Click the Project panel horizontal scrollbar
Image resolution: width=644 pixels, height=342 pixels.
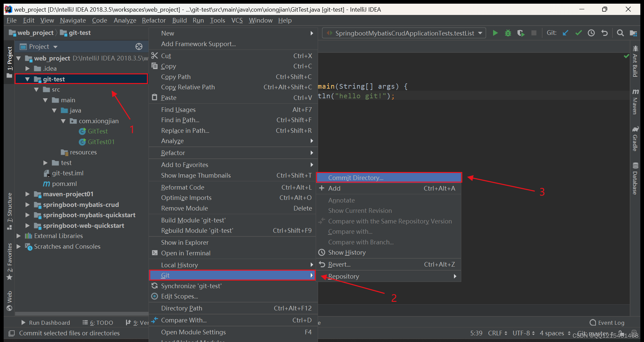(82, 313)
